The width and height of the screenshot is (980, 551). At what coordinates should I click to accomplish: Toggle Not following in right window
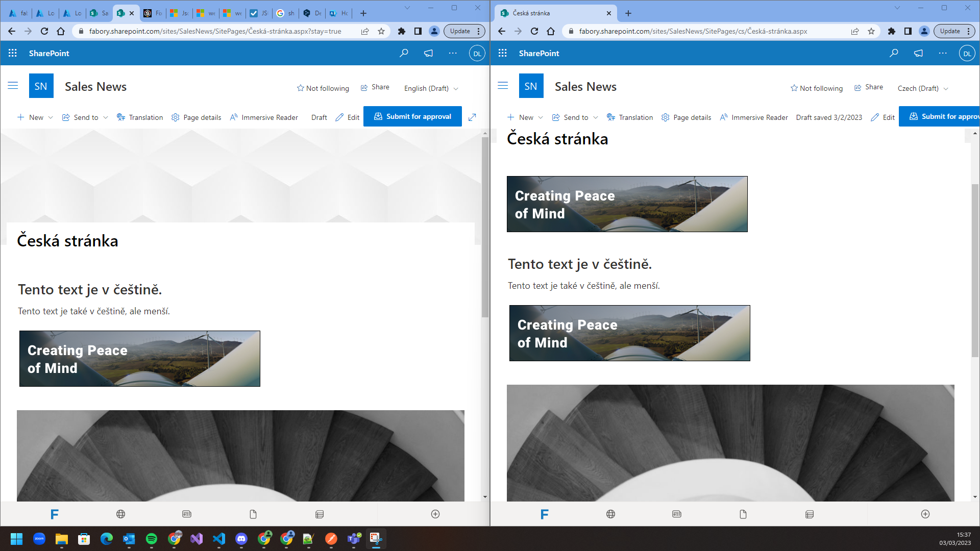click(817, 88)
